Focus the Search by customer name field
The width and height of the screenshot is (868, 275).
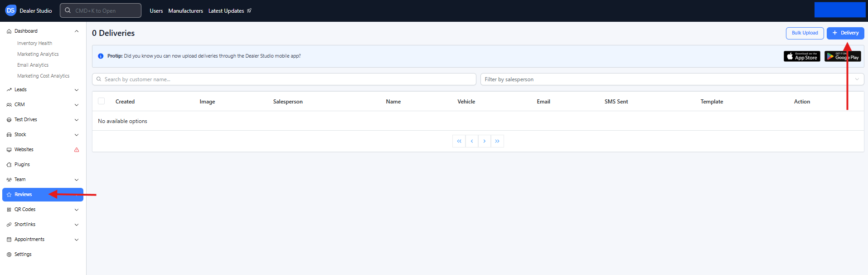(284, 79)
